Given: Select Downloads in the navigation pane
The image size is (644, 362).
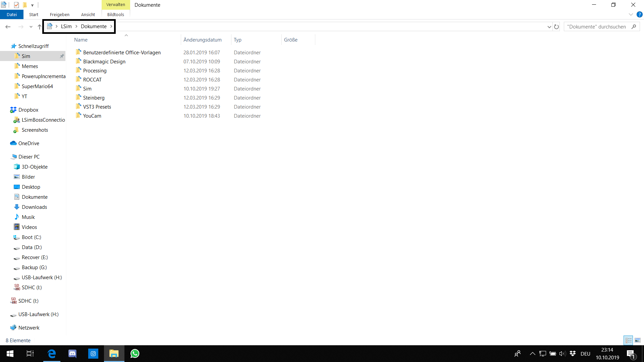Looking at the screenshot, I should pyautogui.click(x=34, y=207).
